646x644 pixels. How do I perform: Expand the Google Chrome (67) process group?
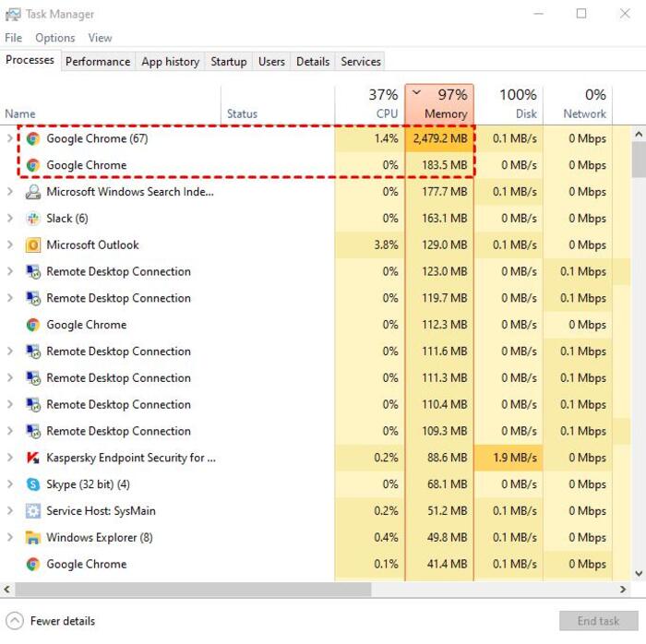pyautogui.click(x=10, y=138)
